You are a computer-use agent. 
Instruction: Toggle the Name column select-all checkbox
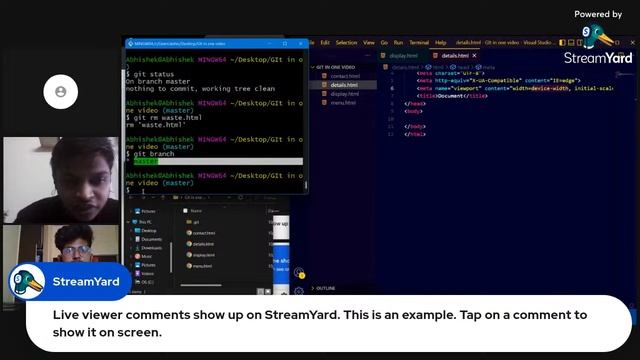coord(185,211)
